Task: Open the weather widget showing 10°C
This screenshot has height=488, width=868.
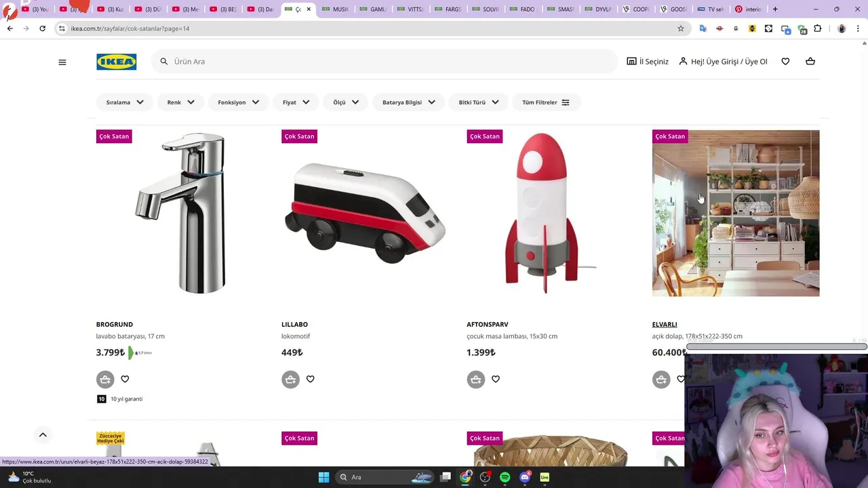Action: (x=28, y=477)
